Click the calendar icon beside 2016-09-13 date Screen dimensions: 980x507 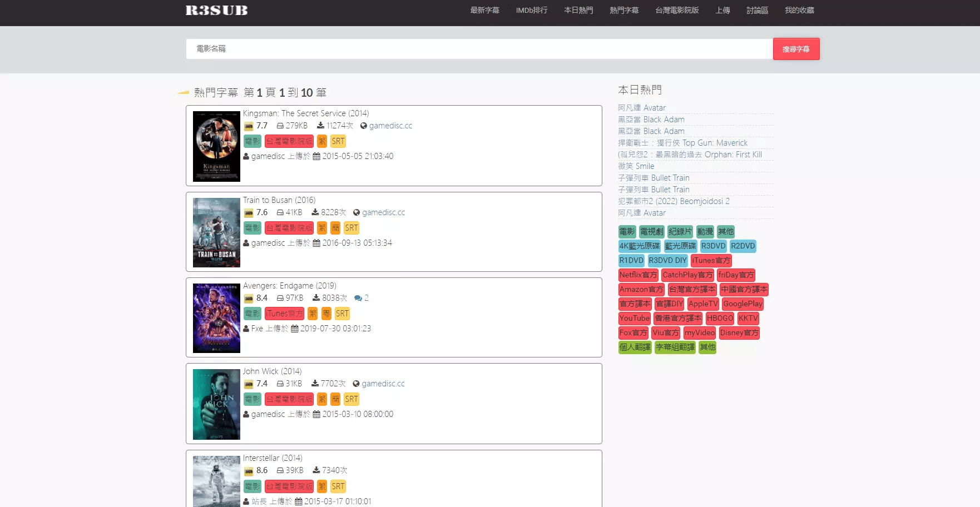coord(316,243)
